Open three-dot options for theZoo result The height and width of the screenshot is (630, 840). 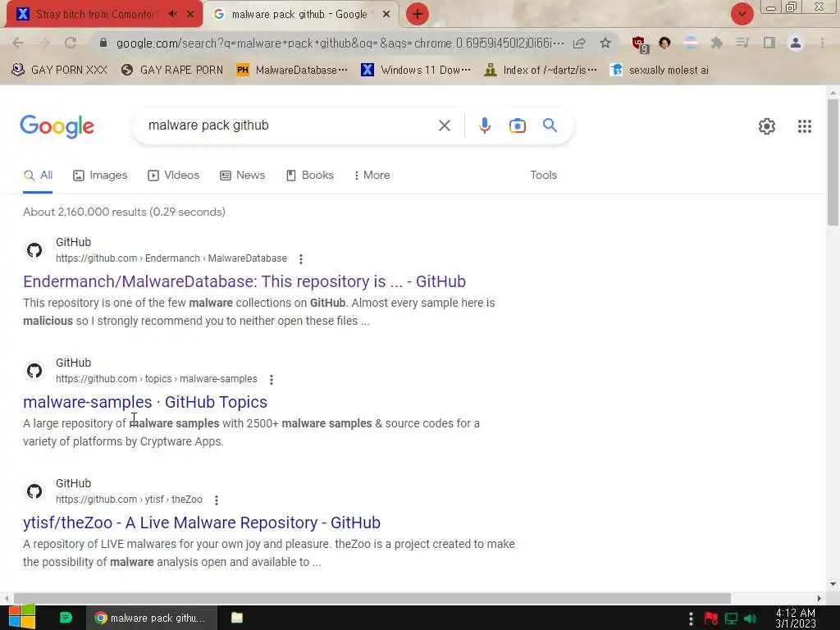point(217,500)
